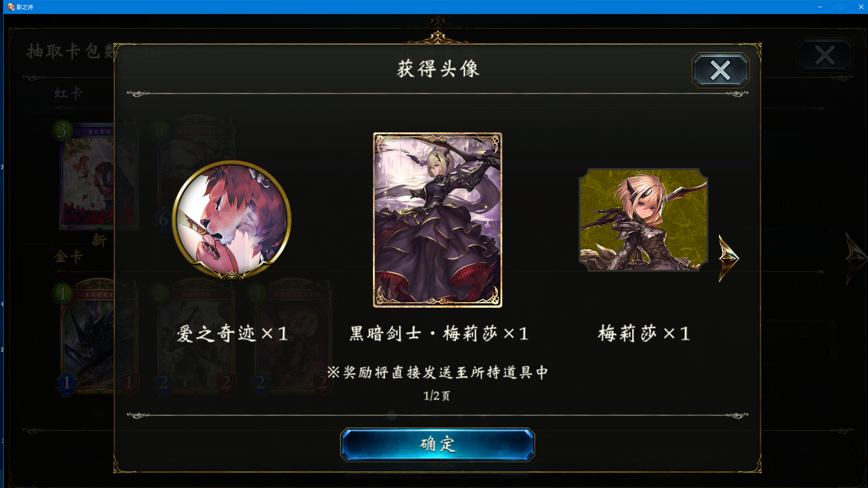
Task: Click the 1/2页 page indicator
Action: tap(437, 396)
